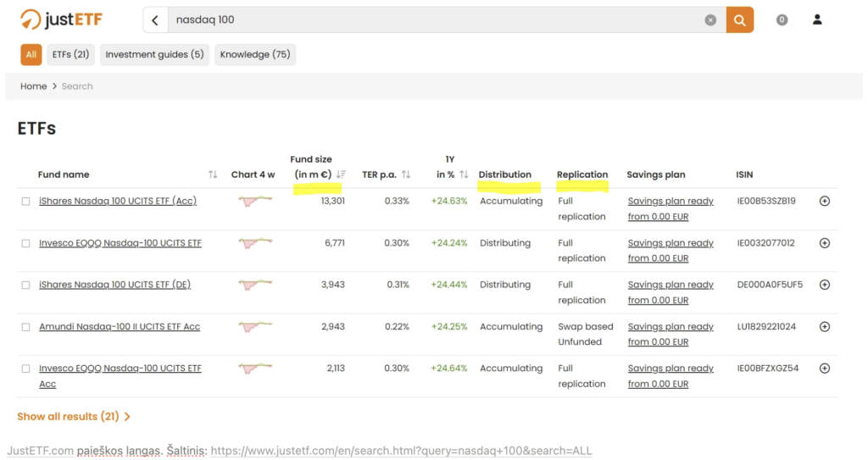View the 4-week chart thumbnail for Invesco EQQQ Acc
The height and width of the screenshot is (460, 868).
[255, 369]
